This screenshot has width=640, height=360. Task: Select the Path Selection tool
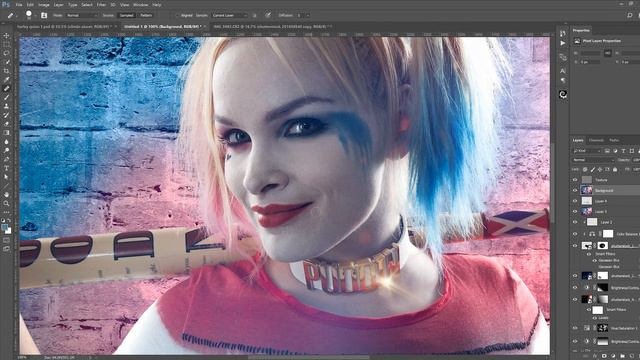click(x=7, y=177)
